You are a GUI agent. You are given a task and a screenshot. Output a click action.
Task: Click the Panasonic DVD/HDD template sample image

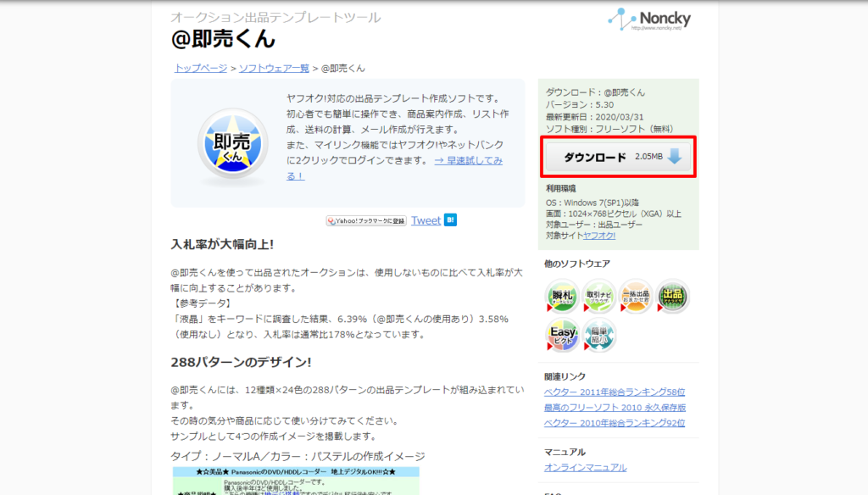pos(296,481)
